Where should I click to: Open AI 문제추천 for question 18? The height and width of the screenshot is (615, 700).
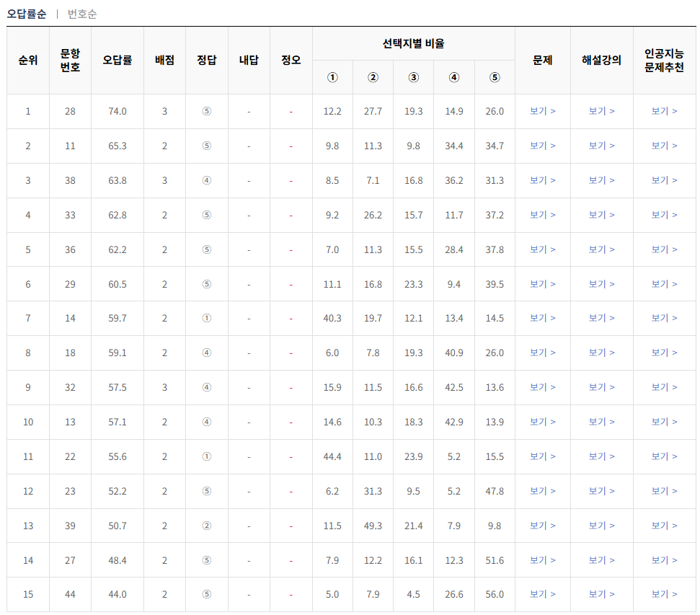point(663,353)
